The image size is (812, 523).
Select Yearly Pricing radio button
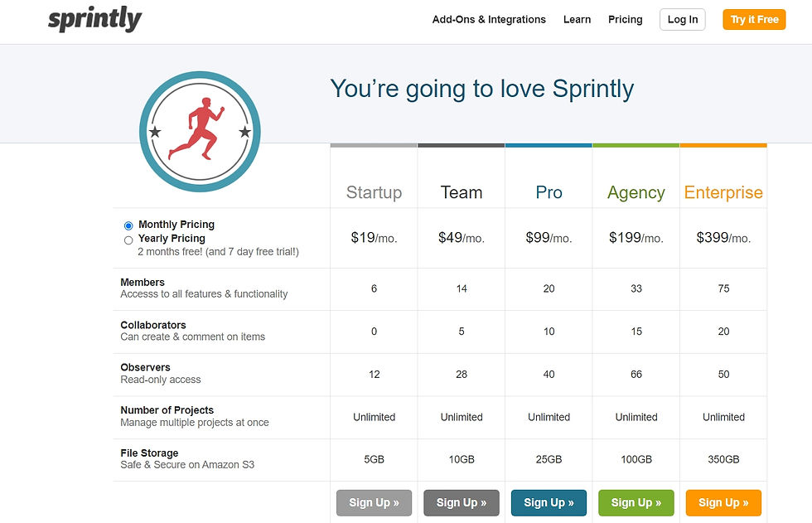tap(128, 240)
